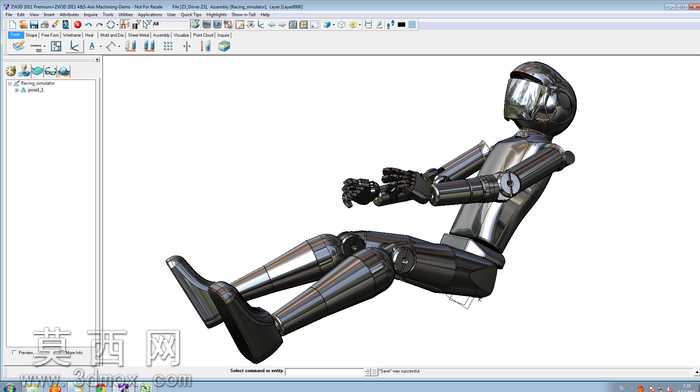The image size is (700, 392).
Task: Click the blue cube display mode icon
Action: coord(327,25)
